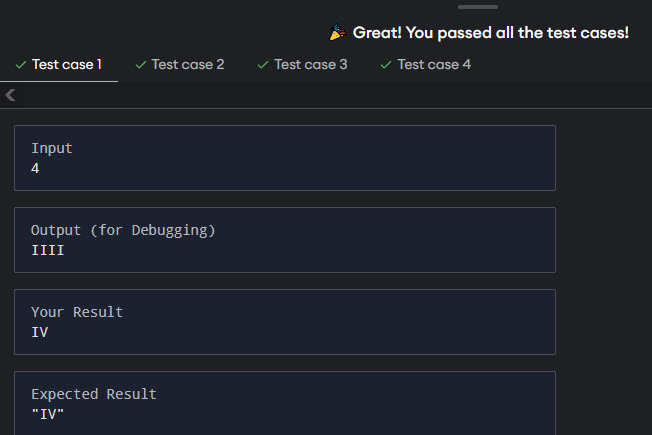Collapse the panel using the left chevron arrow
Viewport: 652px width, 435px height.
10,96
